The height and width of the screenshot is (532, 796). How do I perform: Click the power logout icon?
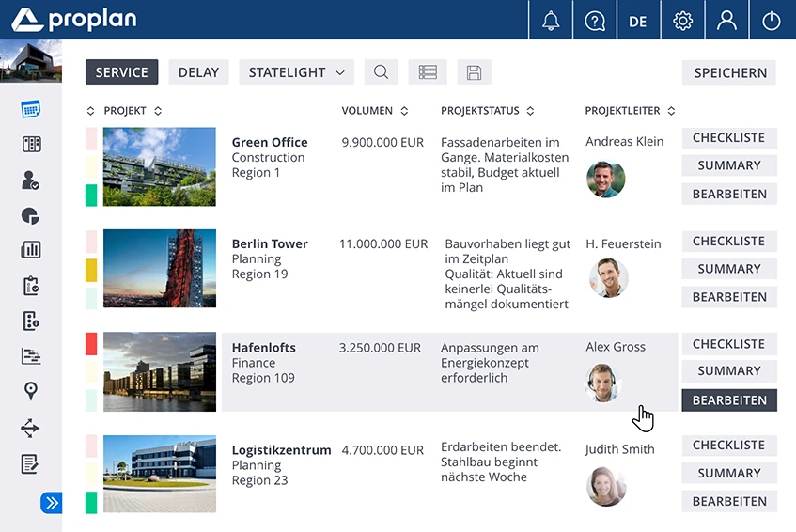tap(772, 21)
